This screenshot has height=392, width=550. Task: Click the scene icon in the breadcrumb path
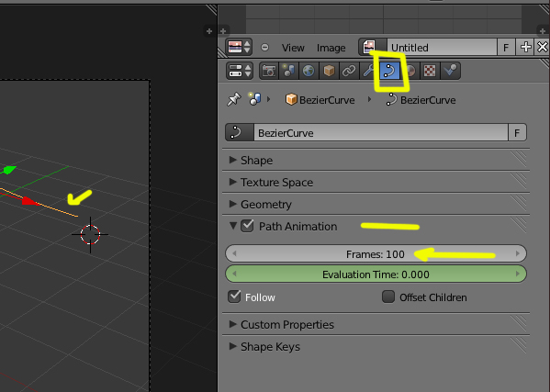(x=255, y=99)
